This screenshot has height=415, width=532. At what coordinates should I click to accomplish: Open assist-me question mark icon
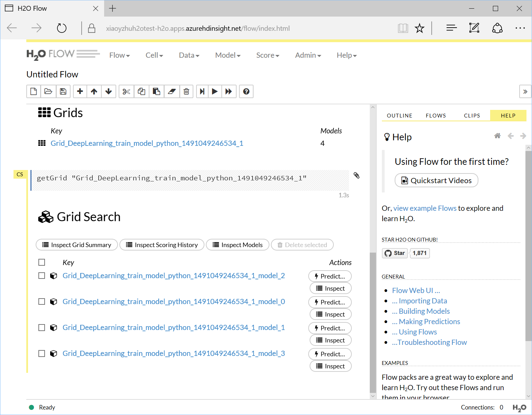246,92
